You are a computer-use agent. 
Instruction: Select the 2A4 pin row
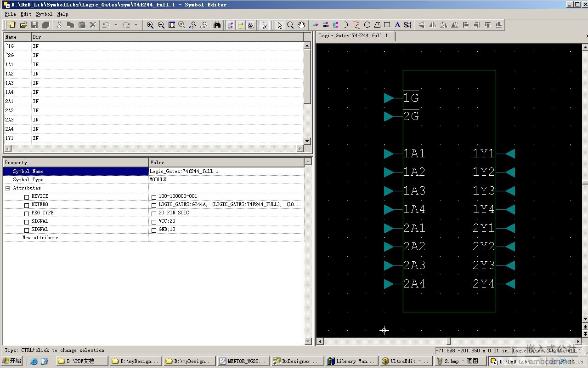coord(153,129)
